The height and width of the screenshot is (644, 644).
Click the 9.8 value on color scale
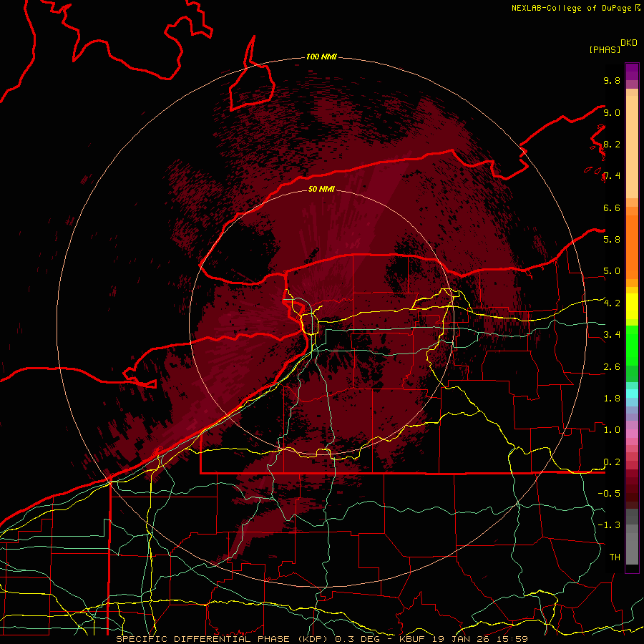click(612, 80)
